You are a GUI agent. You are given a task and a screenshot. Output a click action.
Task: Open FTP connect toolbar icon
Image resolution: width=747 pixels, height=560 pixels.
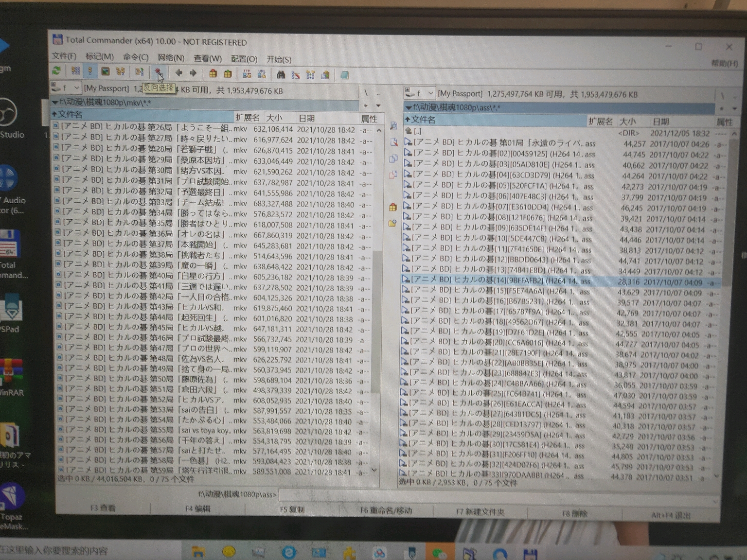pos(247,74)
